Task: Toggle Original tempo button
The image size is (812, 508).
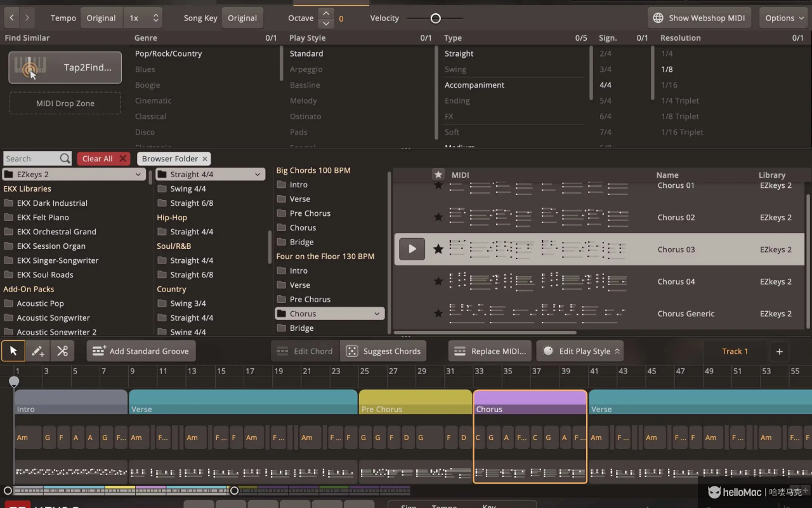Action: (x=101, y=18)
